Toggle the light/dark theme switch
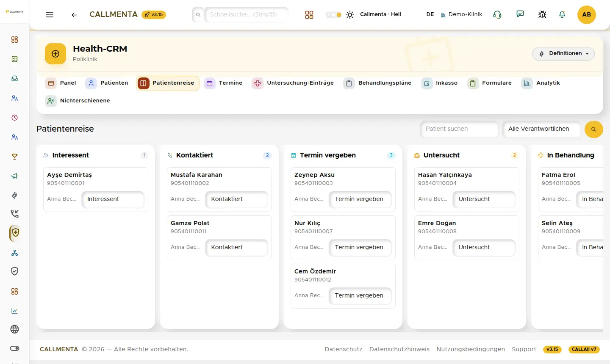This screenshot has height=364, width=610. [334, 15]
